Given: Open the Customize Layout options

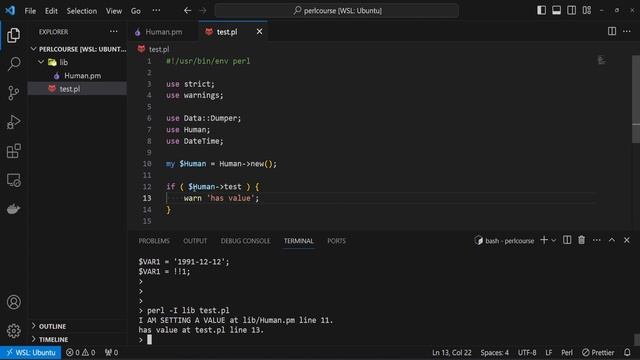Looking at the screenshot, I should pyautogui.click(x=587, y=11).
